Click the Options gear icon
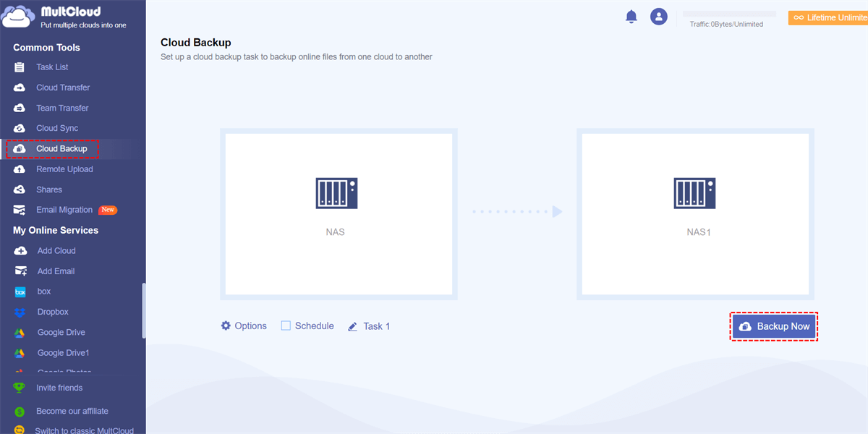The width and height of the screenshot is (868, 434). pyautogui.click(x=226, y=325)
